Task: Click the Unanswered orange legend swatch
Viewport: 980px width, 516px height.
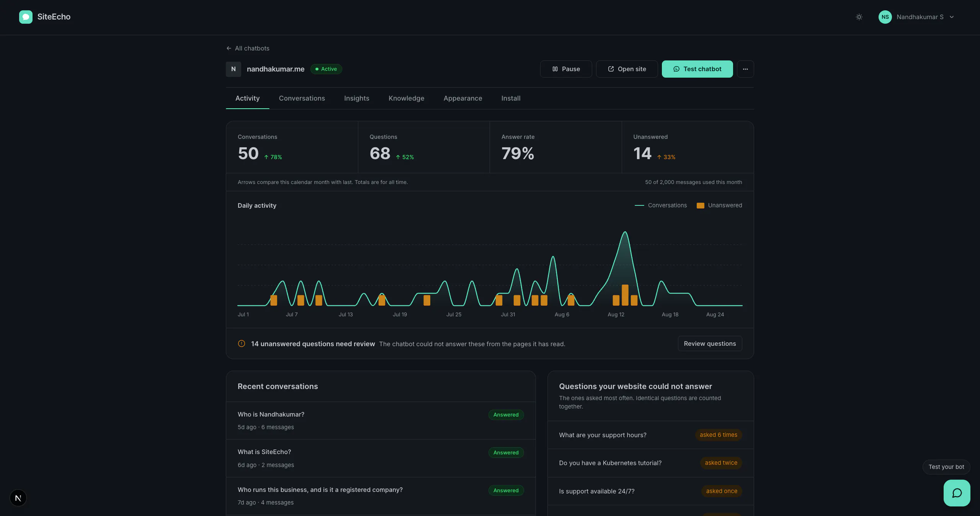Action: point(701,205)
